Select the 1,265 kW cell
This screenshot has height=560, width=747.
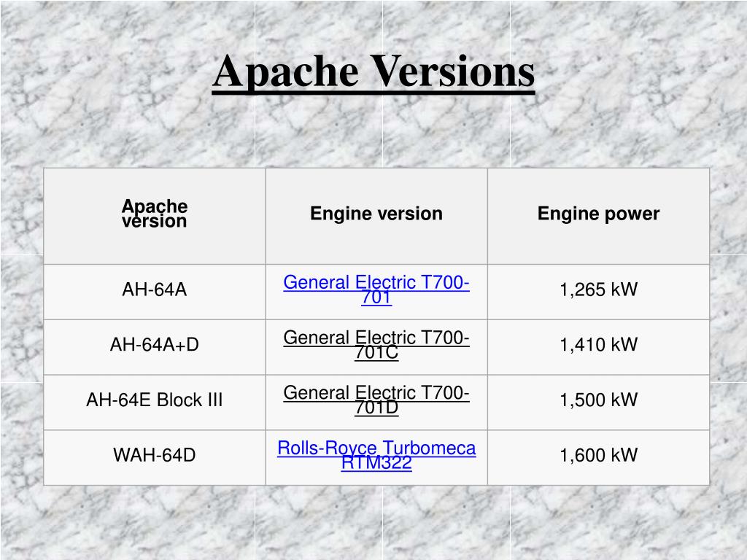[598, 292]
